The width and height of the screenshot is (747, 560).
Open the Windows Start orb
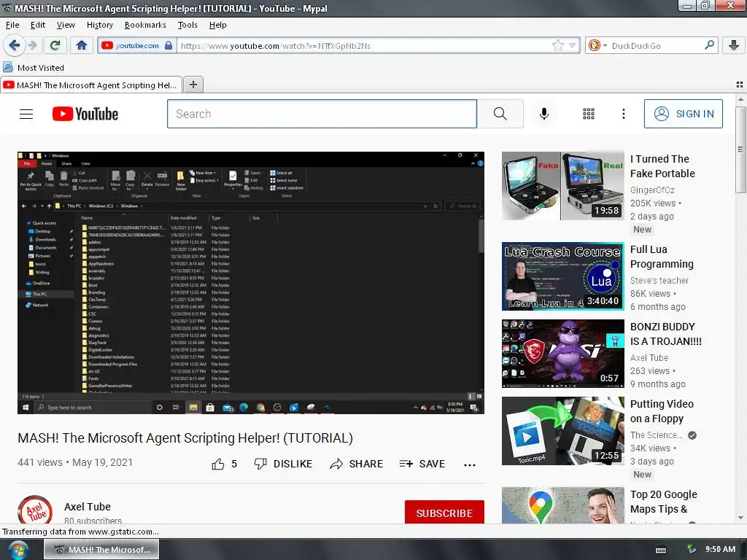[x=18, y=550]
